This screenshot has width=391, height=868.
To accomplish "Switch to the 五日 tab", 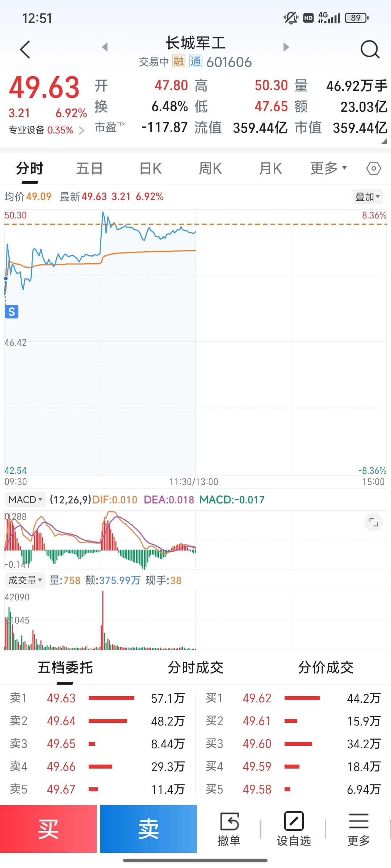I will pyautogui.click(x=89, y=169).
